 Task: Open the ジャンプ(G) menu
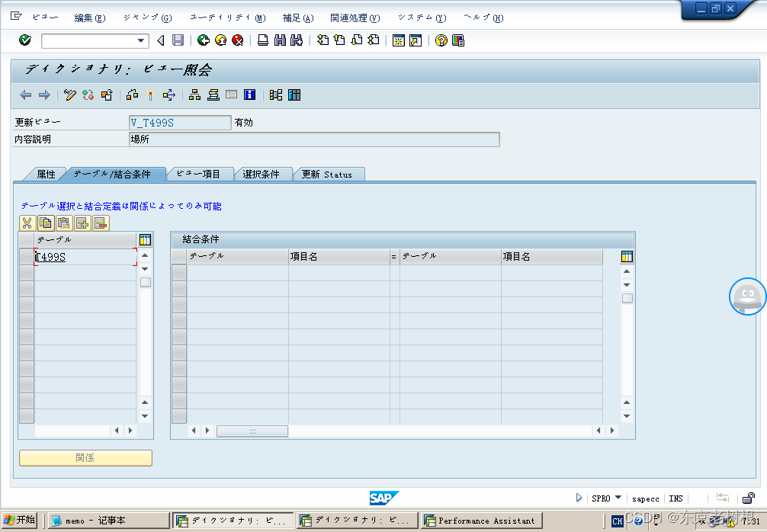coord(148,18)
